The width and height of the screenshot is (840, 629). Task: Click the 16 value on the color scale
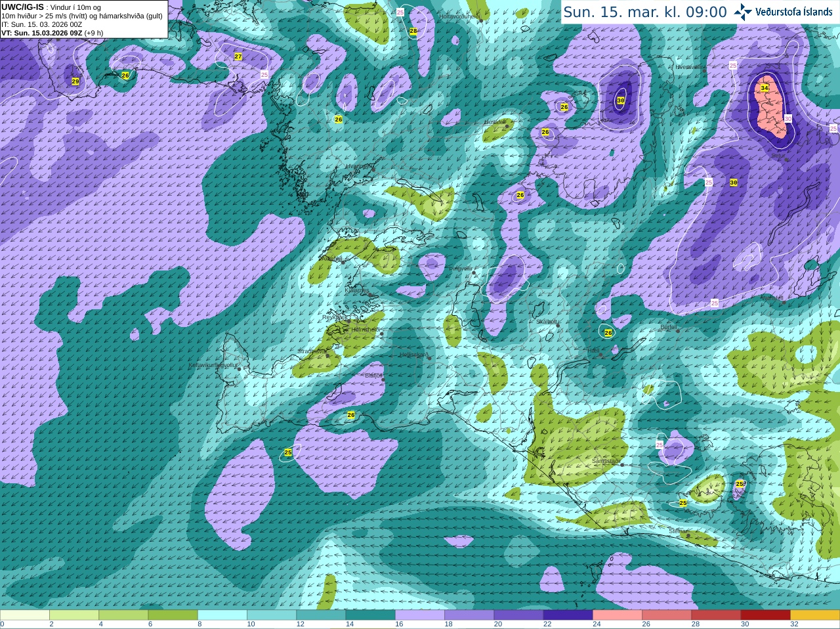coord(399,624)
